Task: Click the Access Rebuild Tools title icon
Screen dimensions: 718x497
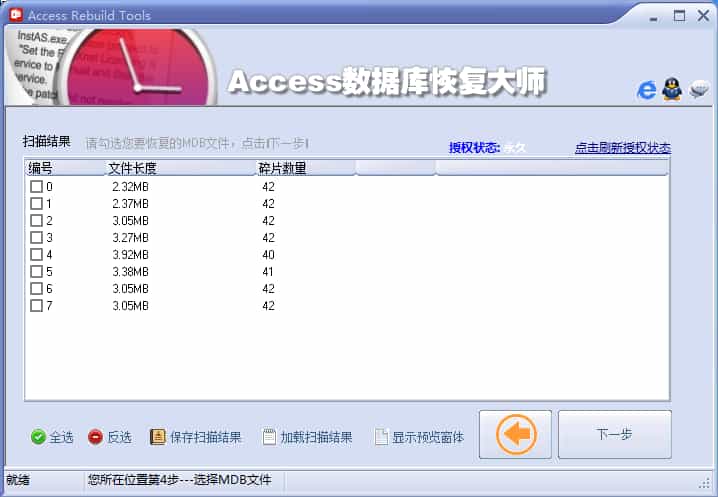Action: pos(16,15)
